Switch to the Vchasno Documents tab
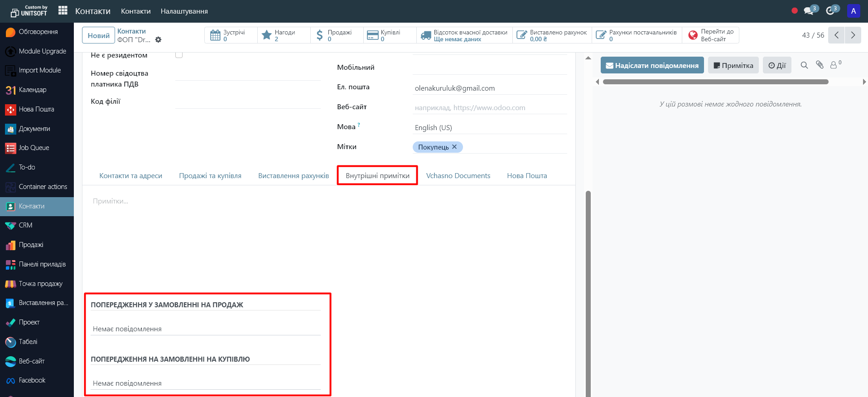 pyautogui.click(x=458, y=176)
